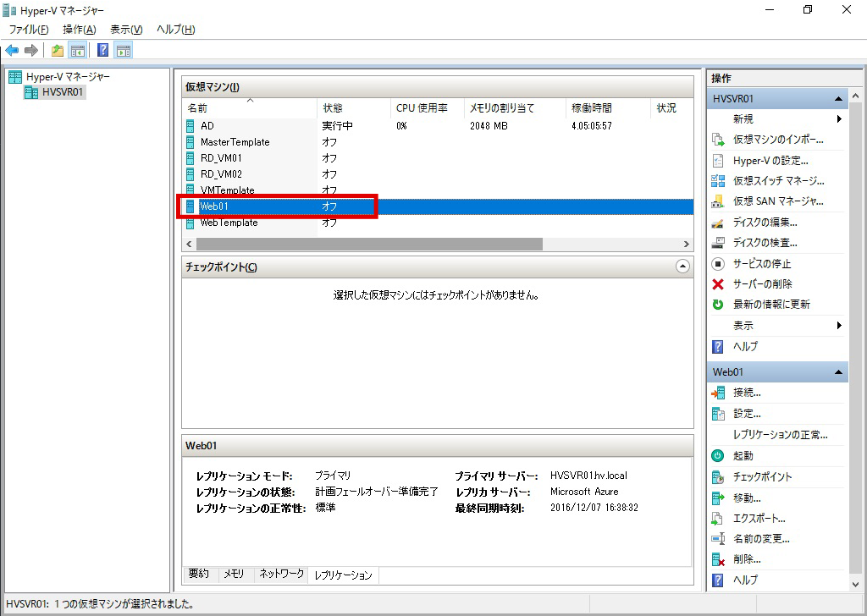Sort by メモリの割り当て column header
The image size is (867, 616).
pos(516,107)
